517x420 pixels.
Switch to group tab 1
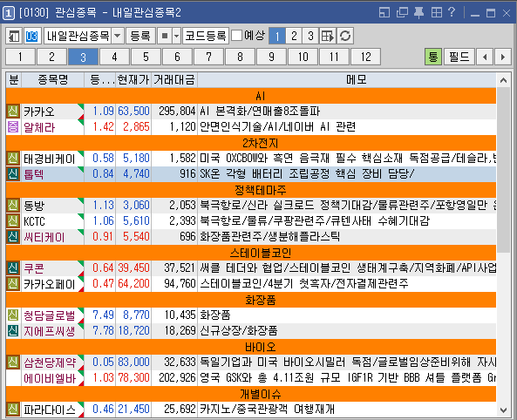[20, 57]
